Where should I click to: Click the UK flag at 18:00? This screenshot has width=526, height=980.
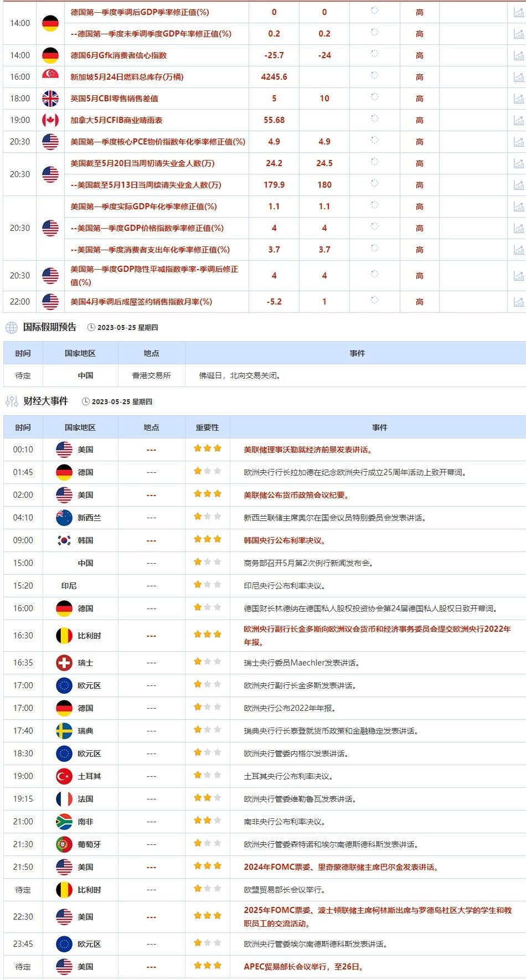[50, 99]
